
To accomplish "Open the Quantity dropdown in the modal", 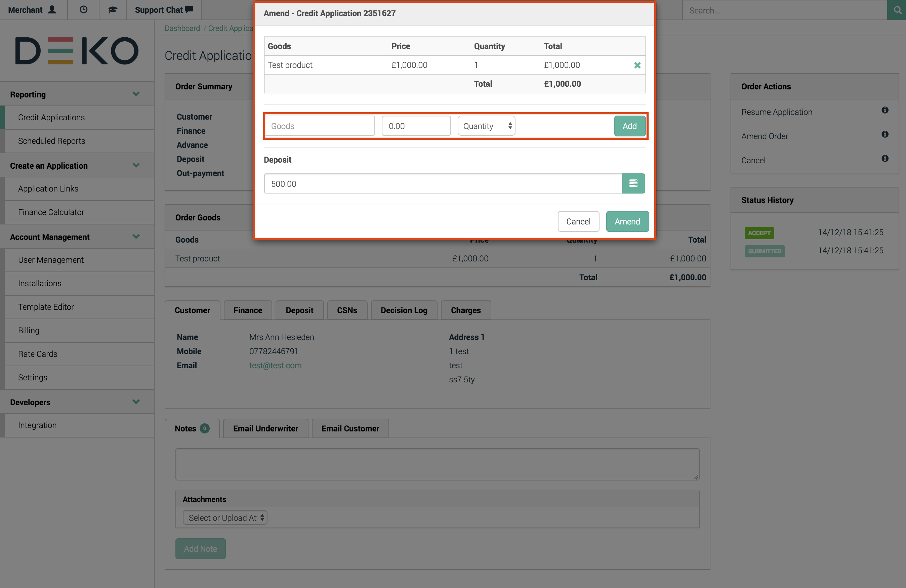I will [486, 126].
